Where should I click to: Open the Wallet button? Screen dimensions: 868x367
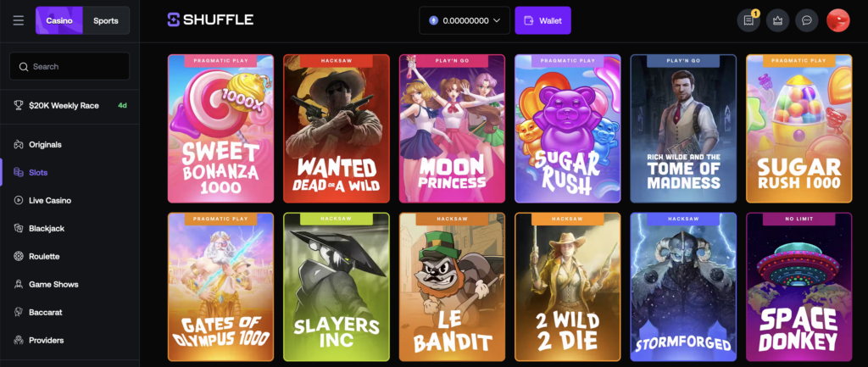point(542,20)
